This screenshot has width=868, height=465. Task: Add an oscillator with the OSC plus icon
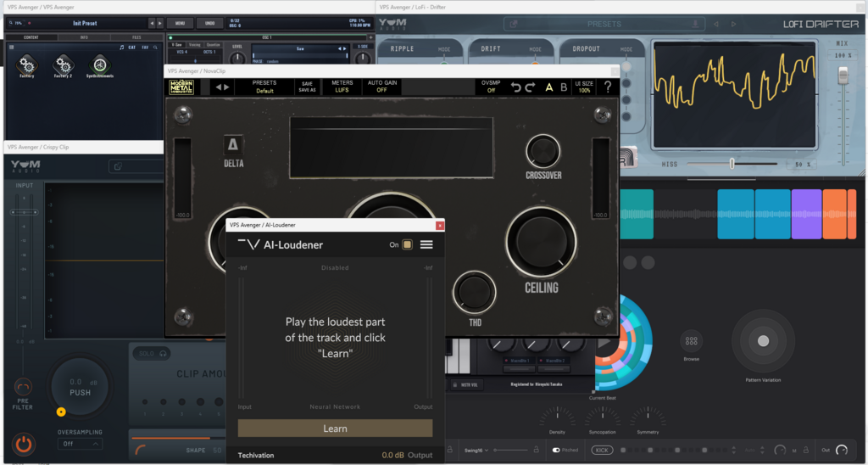[x=371, y=37]
